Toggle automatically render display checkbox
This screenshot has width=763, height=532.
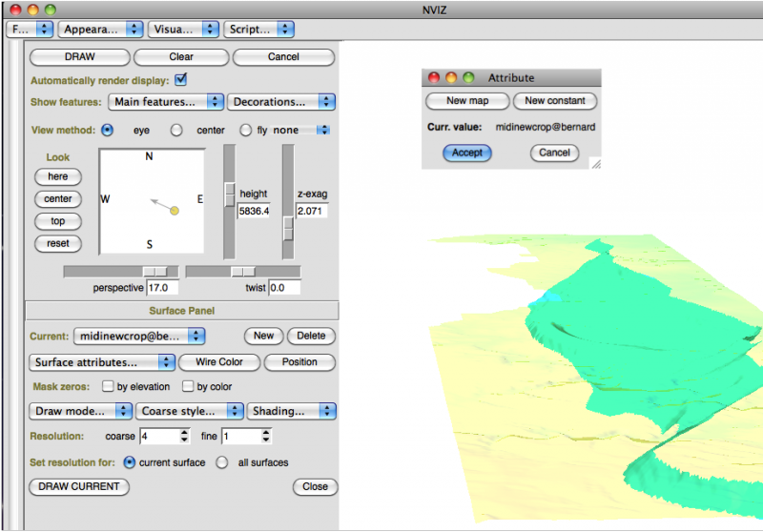181,79
